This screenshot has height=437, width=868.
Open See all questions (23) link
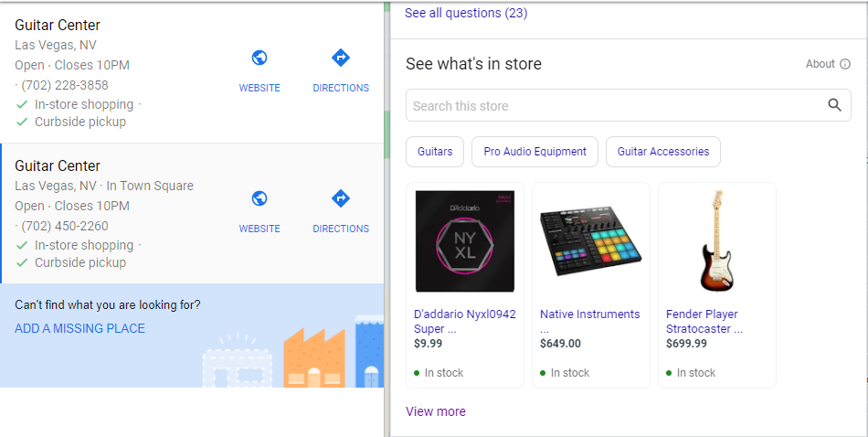pyautogui.click(x=466, y=13)
